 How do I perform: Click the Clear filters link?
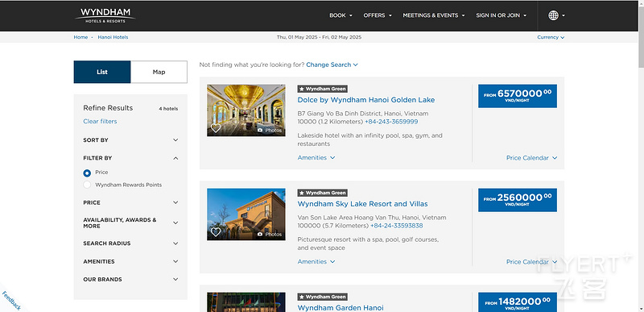tap(100, 121)
